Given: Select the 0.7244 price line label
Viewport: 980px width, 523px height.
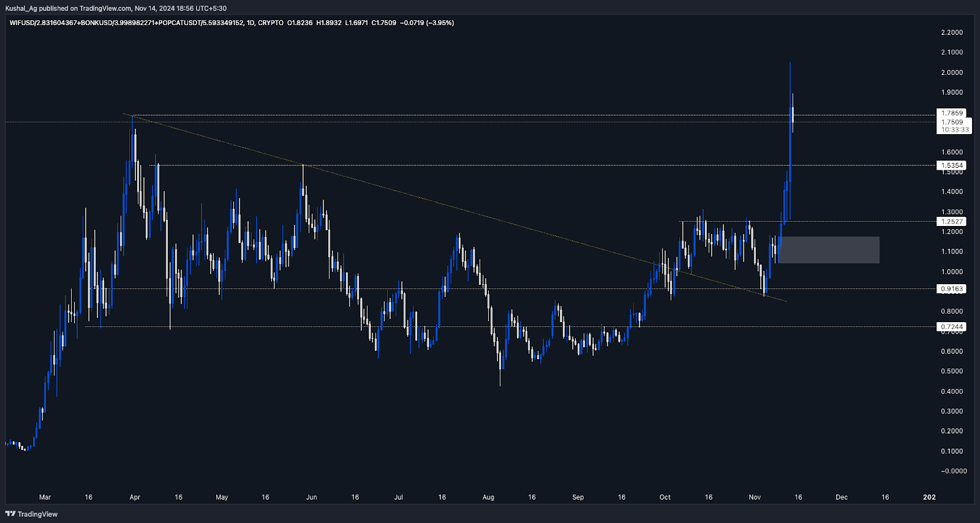Looking at the screenshot, I should tap(952, 327).
